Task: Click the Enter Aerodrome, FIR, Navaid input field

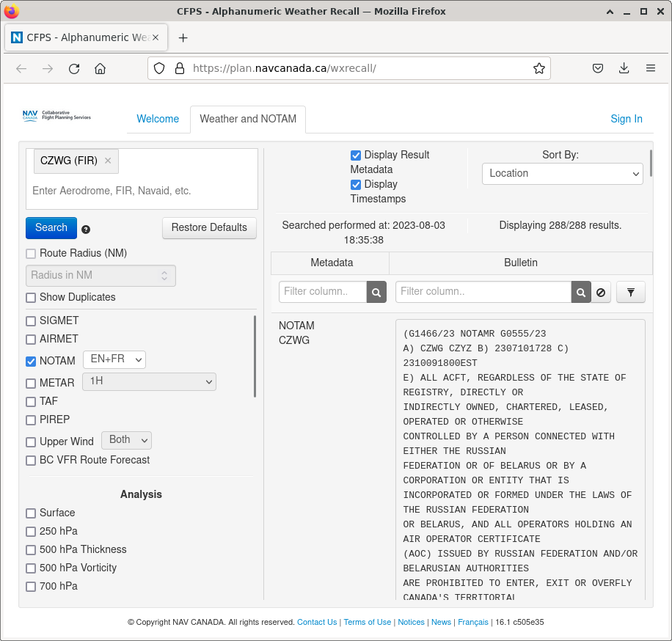Action: coord(142,191)
